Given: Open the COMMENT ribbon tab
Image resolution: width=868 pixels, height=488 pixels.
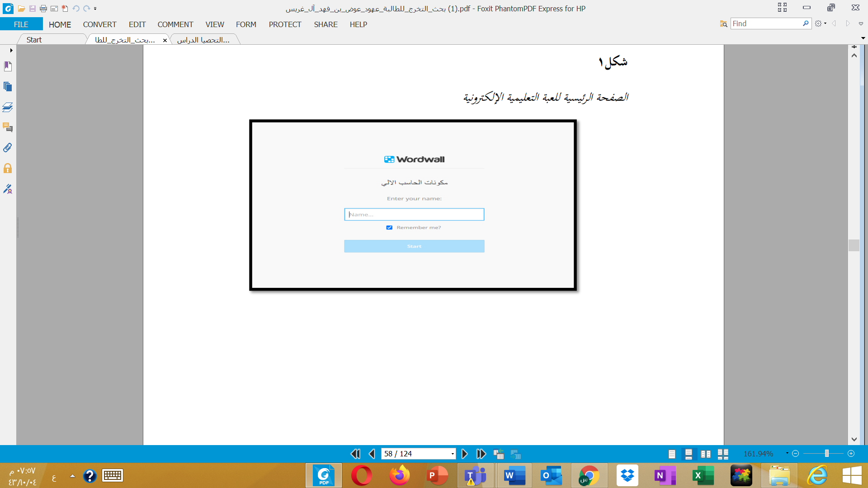Looking at the screenshot, I should pos(175,24).
